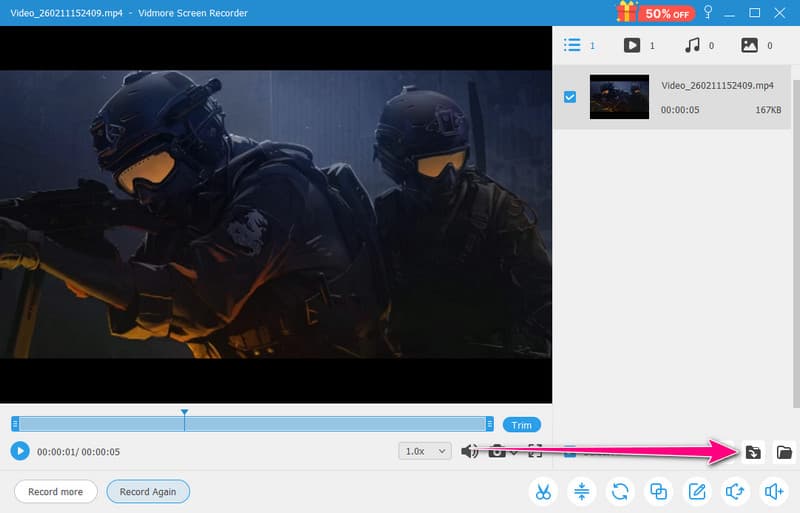Take a snapshot with the camera icon
800x513 pixels.
[x=497, y=452]
